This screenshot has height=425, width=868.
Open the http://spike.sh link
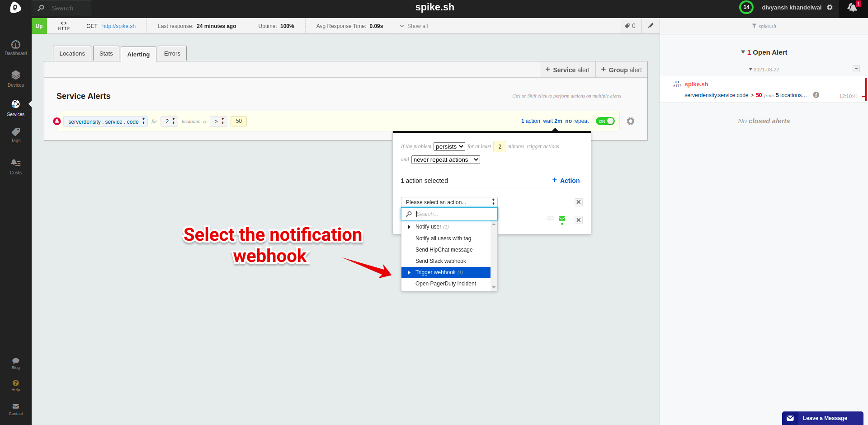tap(119, 26)
